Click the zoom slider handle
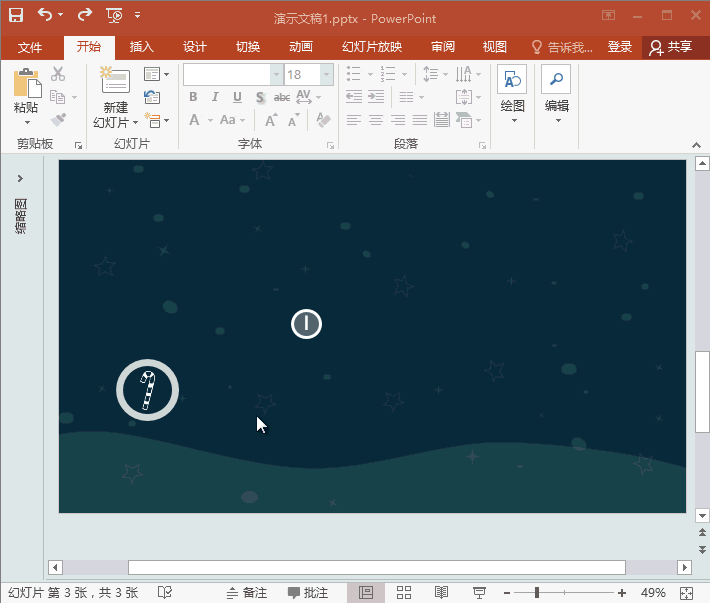This screenshot has height=603, width=710. 537,593
